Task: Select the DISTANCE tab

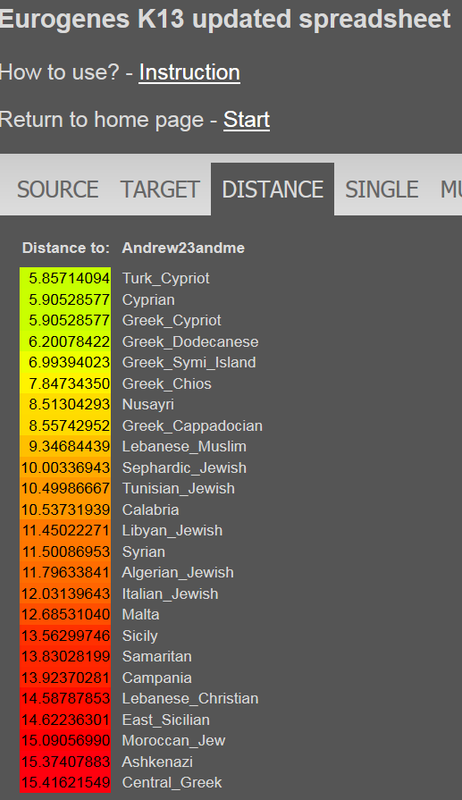Action: click(x=273, y=189)
